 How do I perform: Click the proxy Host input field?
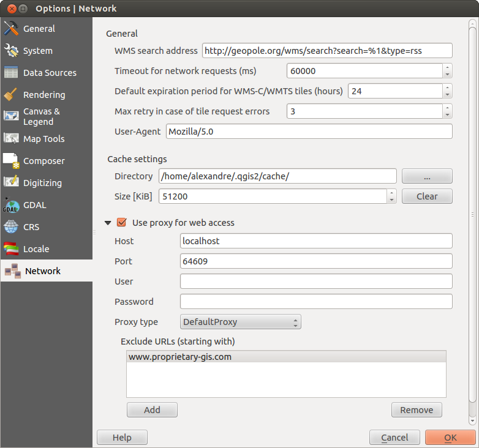click(315, 241)
